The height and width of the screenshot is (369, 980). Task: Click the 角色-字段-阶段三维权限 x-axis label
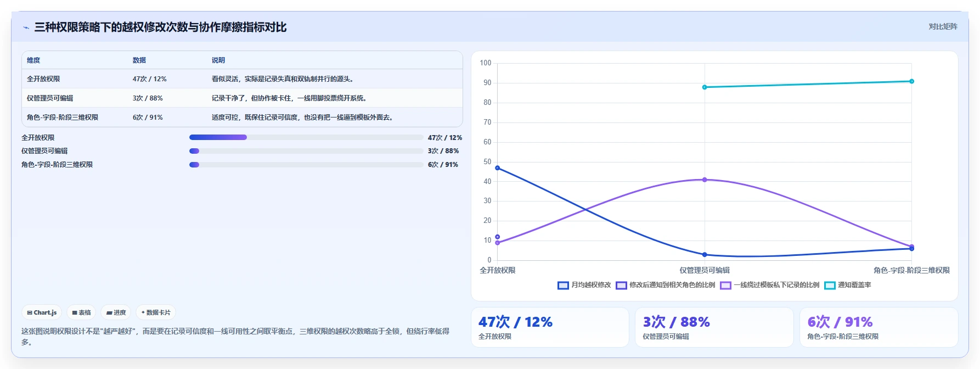tap(911, 270)
